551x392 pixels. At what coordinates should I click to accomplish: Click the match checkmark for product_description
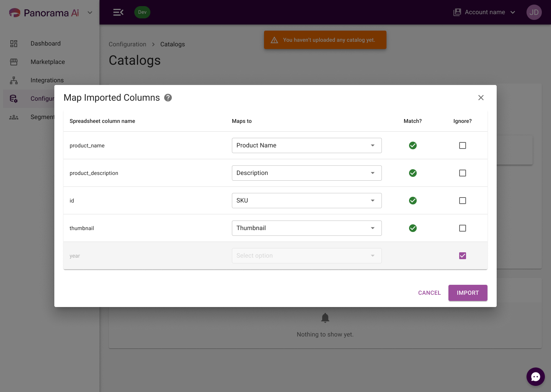click(413, 173)
